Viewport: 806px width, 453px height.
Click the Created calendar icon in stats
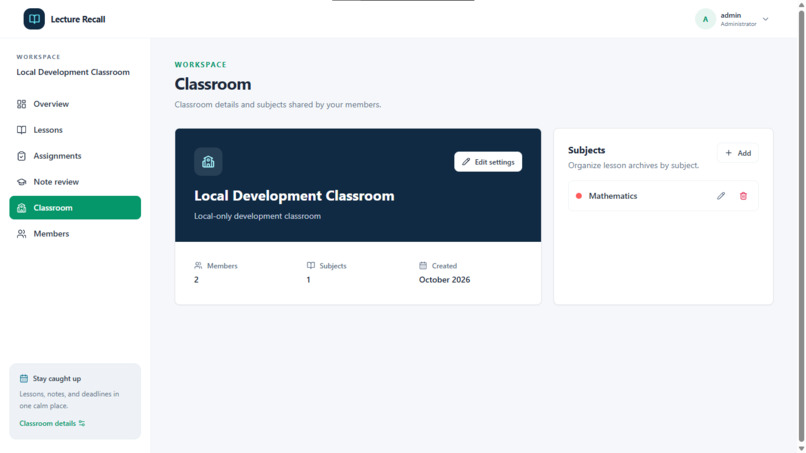pyautogui.click(x=423, y=265)
